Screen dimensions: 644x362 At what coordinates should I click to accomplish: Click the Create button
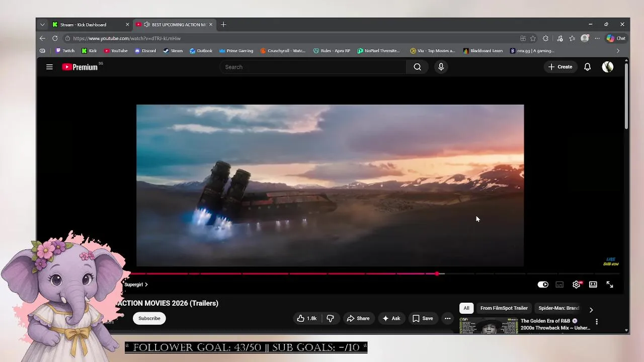pos(560,67)
